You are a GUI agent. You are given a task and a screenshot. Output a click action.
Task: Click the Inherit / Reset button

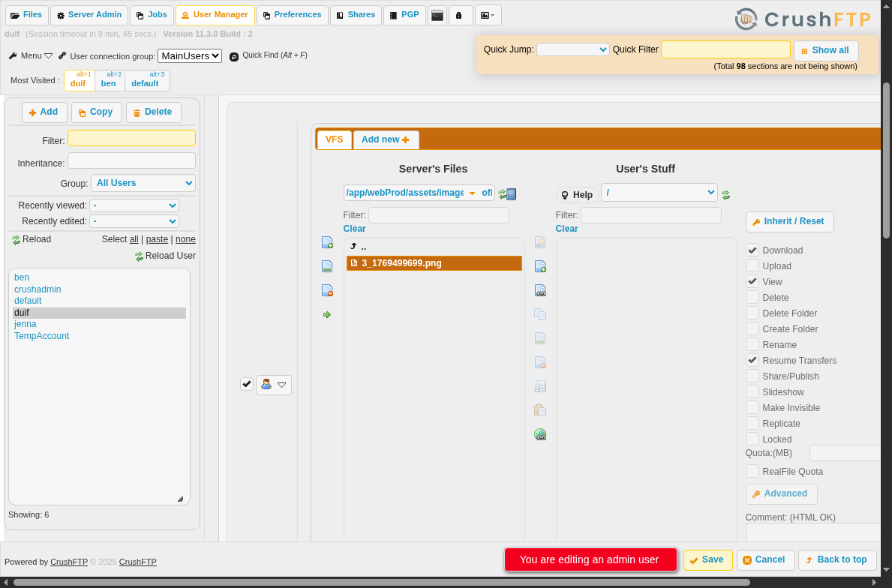789,221
